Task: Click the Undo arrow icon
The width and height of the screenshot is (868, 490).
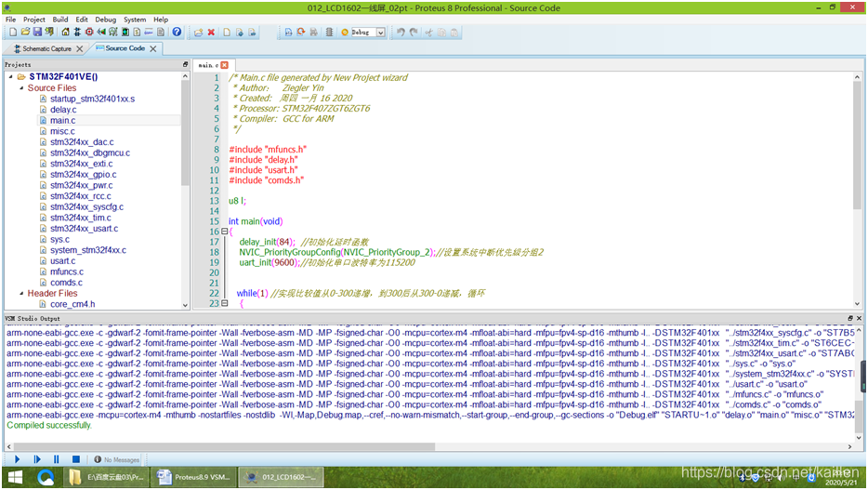Action: pyautogui.click(x=401, y=33)
